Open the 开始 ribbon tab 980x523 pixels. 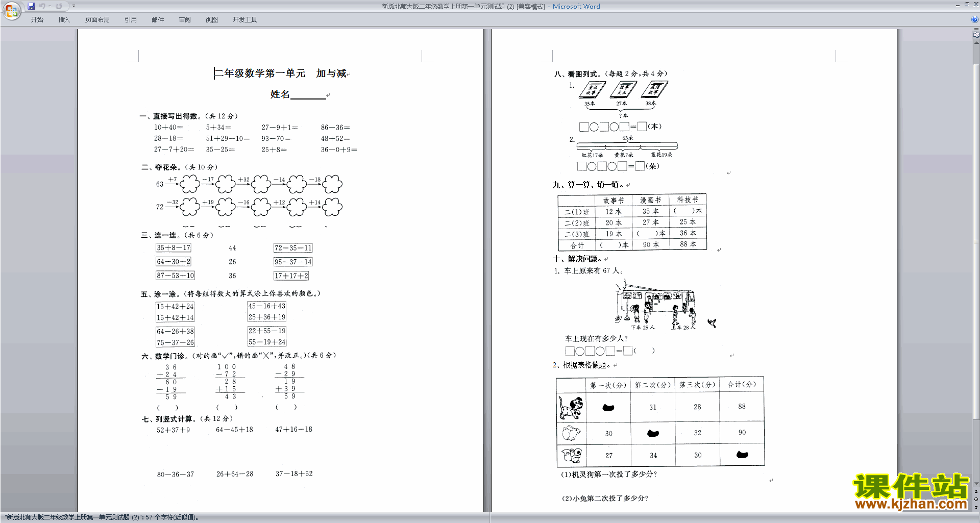[x=37, y=20]
